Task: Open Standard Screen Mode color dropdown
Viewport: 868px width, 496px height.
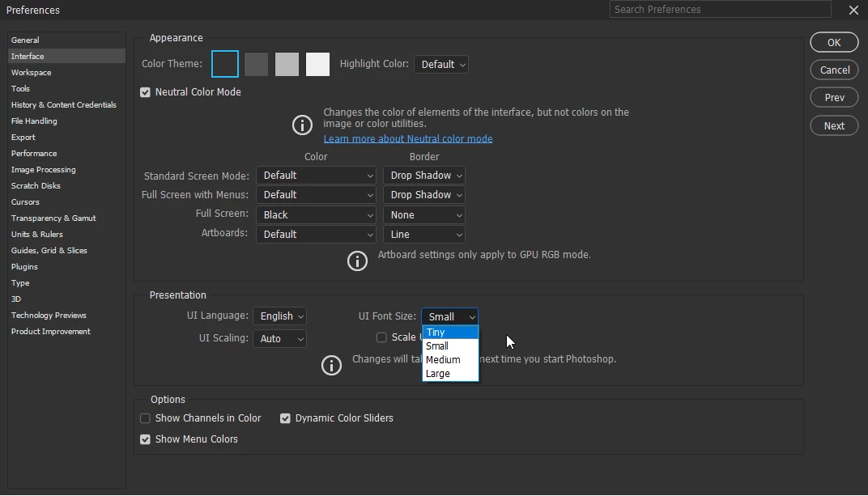Action: click(316, 176)
